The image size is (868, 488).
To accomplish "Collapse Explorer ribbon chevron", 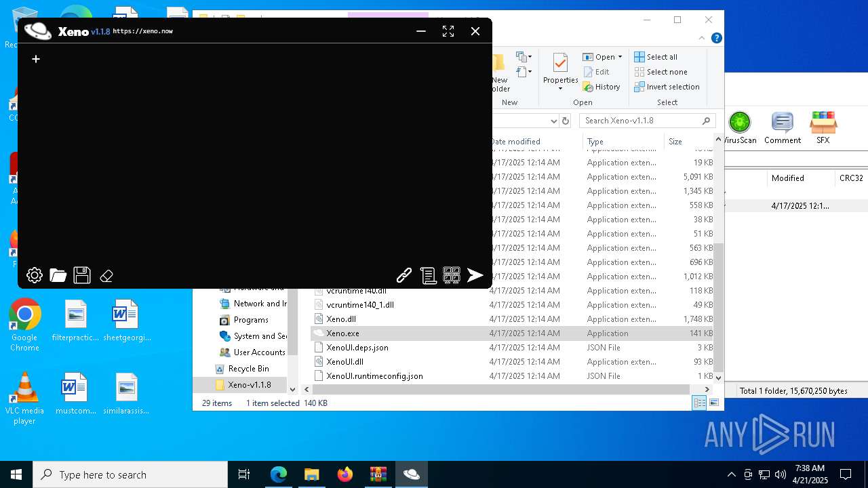I will pos(702,38).
